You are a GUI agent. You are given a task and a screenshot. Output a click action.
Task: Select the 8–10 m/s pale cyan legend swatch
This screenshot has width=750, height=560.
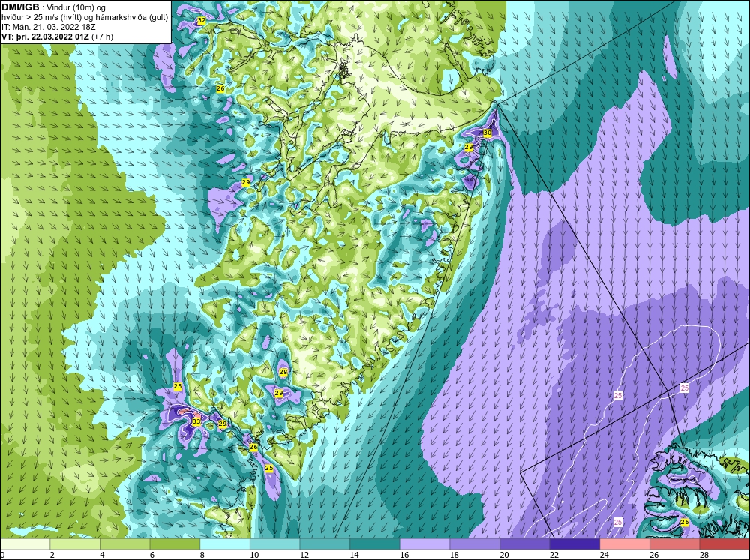225,544
